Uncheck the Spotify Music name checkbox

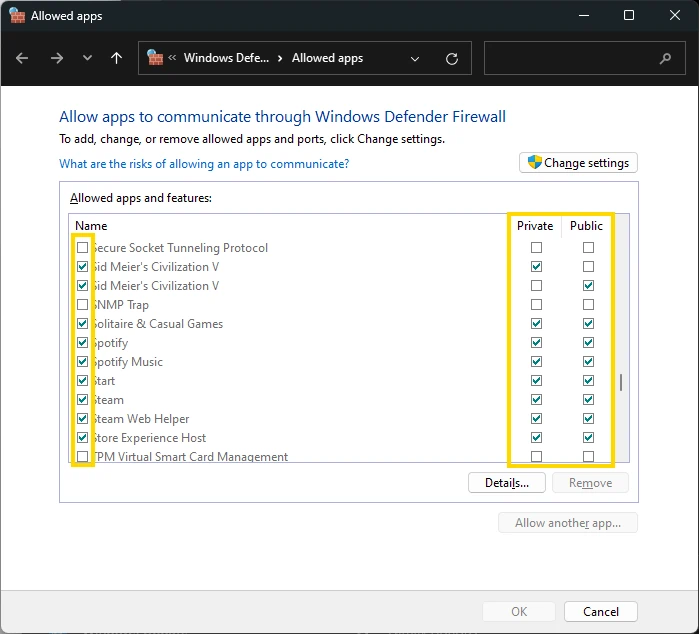[x=82, y=362]
